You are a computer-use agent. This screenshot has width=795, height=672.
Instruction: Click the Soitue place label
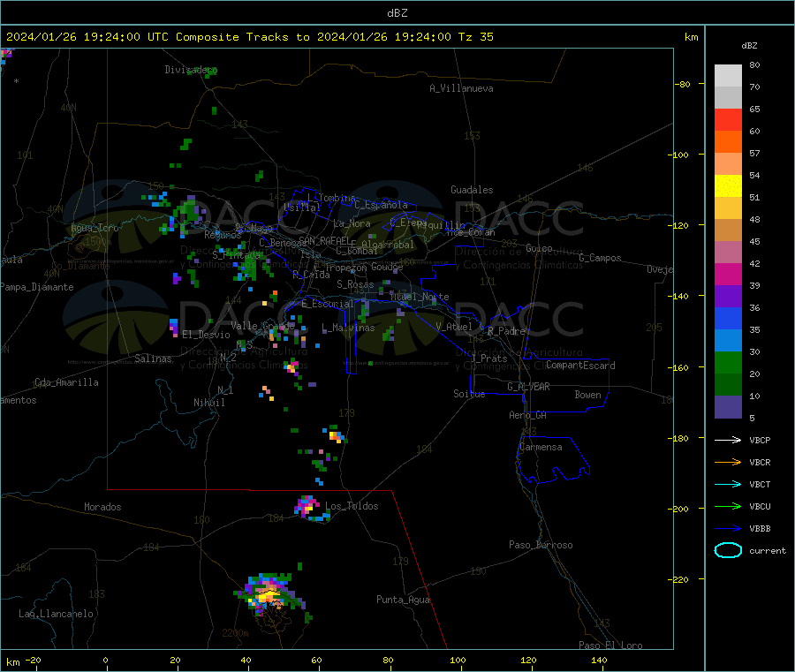[469, 394]
